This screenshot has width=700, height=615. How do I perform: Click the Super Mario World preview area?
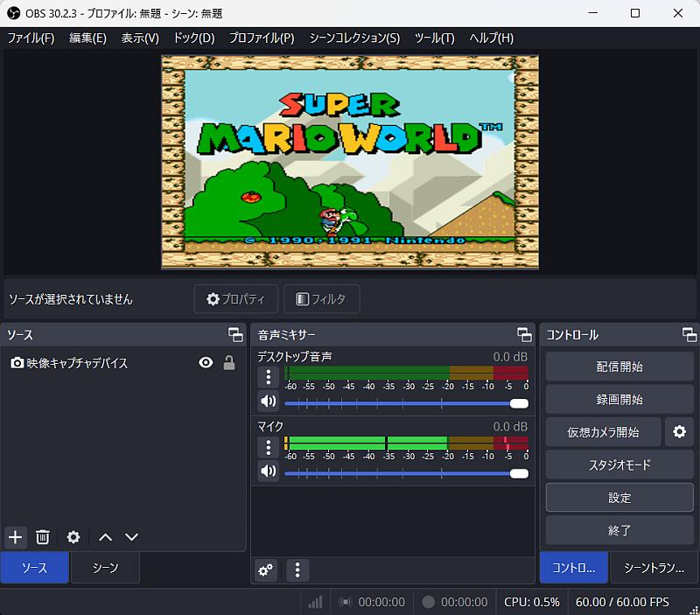(x=350, y=162)
